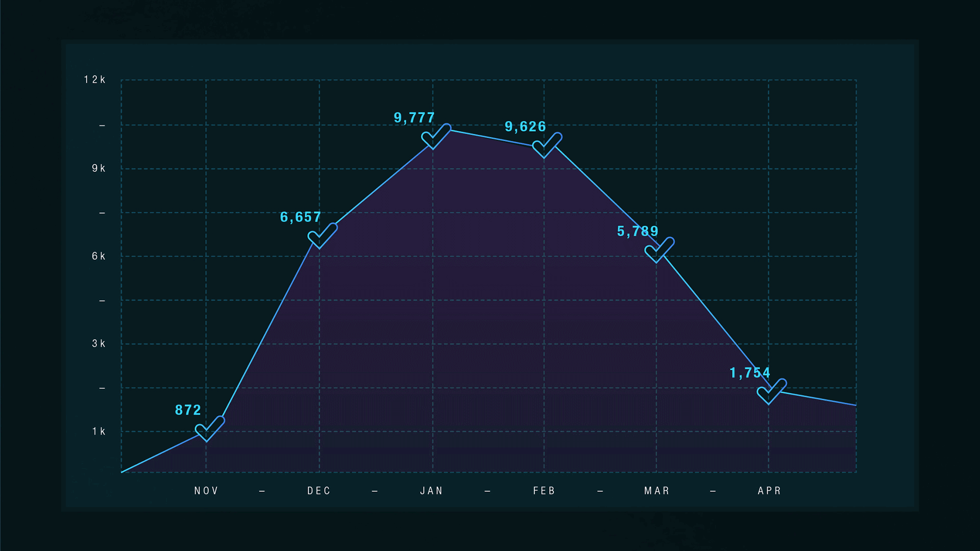This screenshot has height=551, width=980.
Task: Click the 12k y-axis label
Action: point(95,80)
